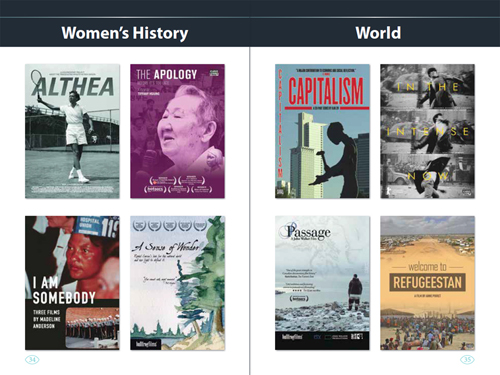Open The Apology film poster
The height and width of the screenshot is (375, 500).
coord(177,131)
